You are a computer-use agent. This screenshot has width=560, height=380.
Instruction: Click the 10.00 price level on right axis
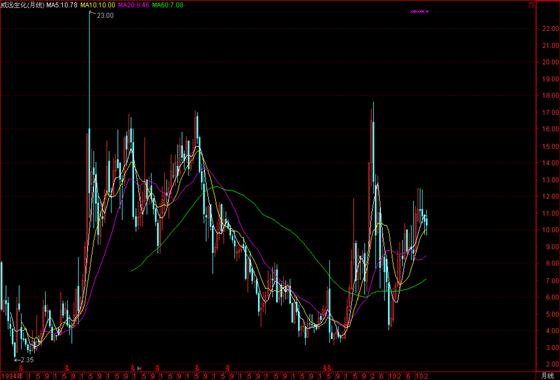tap(550, 230)
